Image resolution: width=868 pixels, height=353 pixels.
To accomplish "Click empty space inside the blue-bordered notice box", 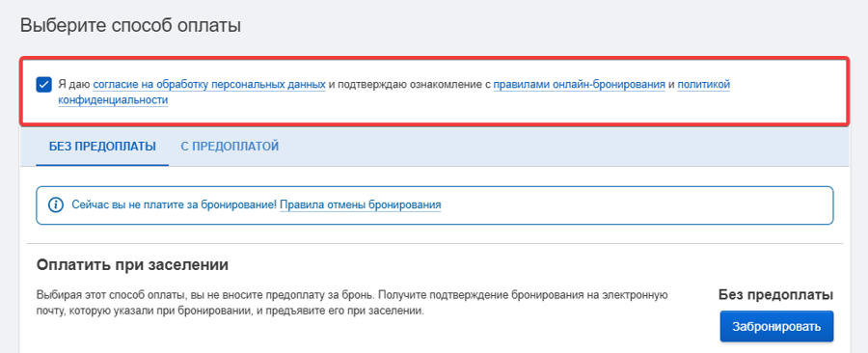I will [637, 205].
